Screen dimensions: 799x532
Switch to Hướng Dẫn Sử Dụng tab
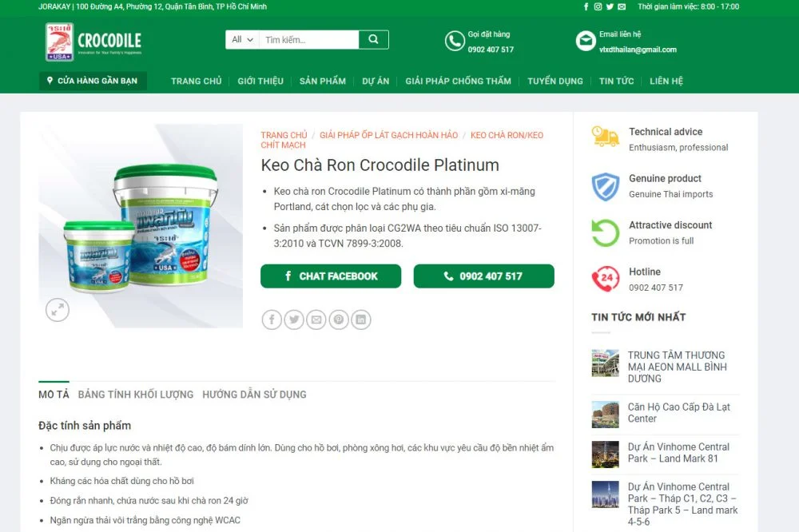click(254, 395)
